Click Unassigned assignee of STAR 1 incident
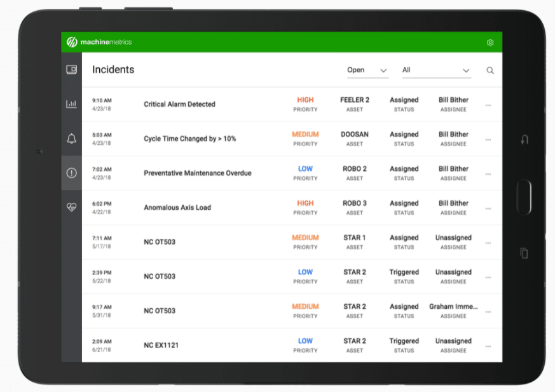This screenshot has height=392, width=555. [x=453, y=238]
